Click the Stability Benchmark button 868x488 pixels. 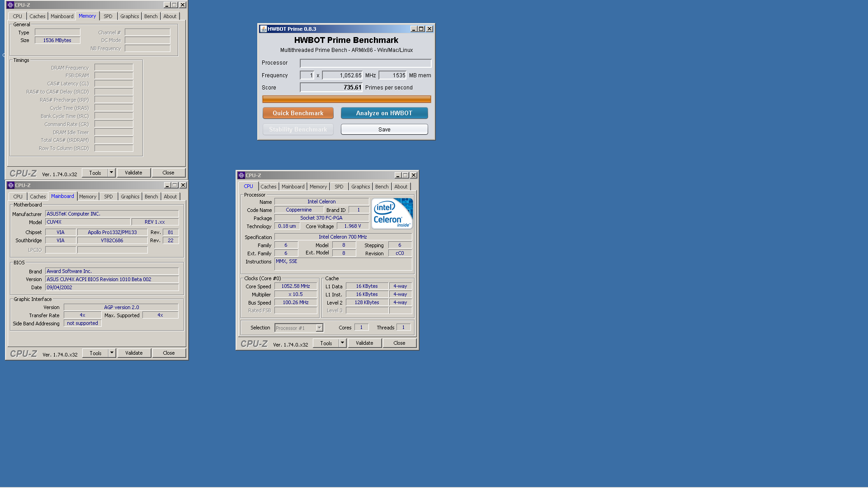point(298,129)
